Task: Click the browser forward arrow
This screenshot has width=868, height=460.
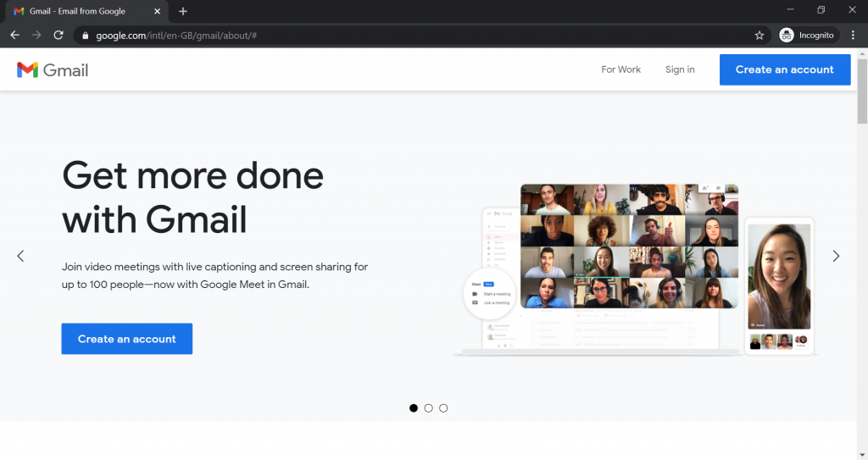Action: point(36,35)
